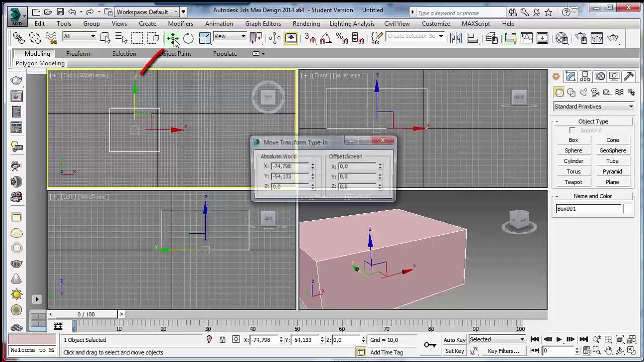
Task: Open the Hierarchy command panel tab
Action: 585,76
